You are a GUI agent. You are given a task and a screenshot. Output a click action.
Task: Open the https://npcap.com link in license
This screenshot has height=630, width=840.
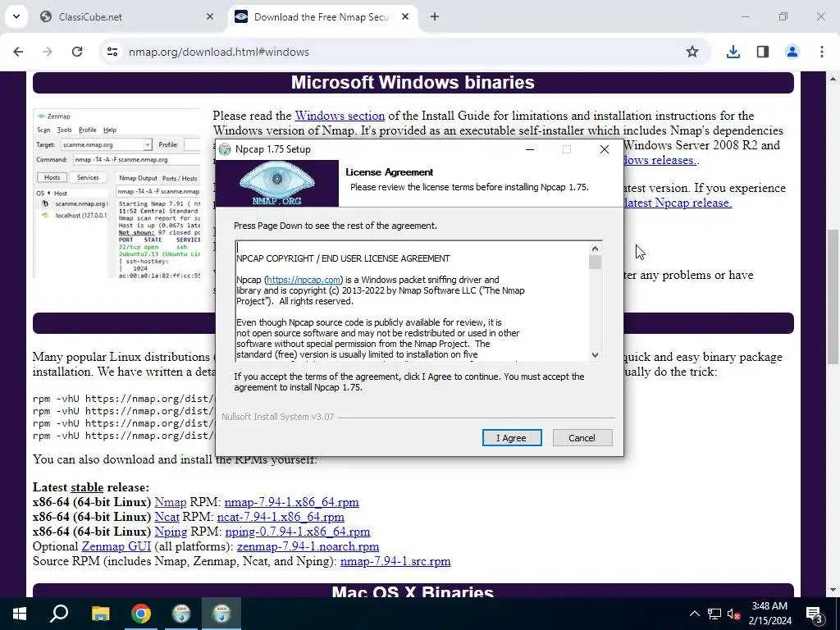click(x=304, y=280)
